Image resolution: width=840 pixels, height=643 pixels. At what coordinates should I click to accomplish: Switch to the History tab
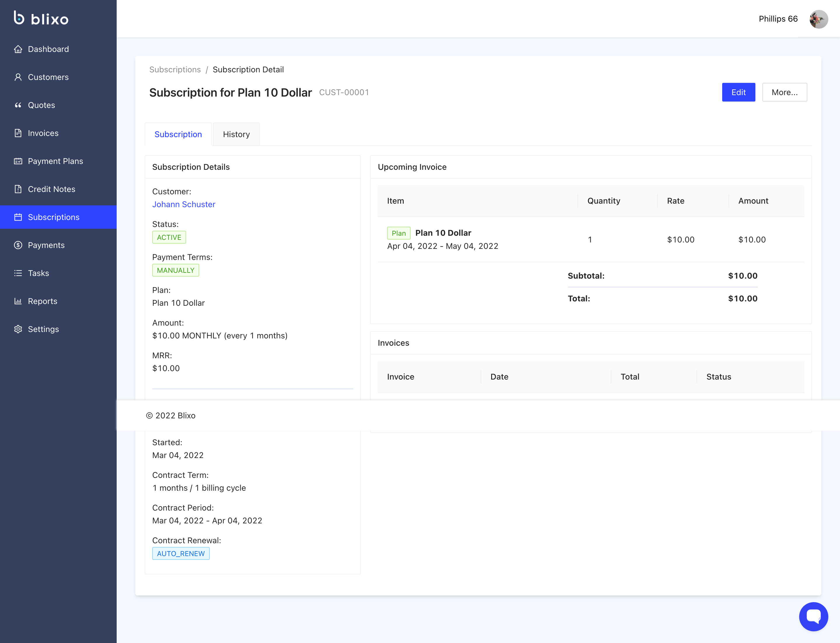tap(236, 134)
